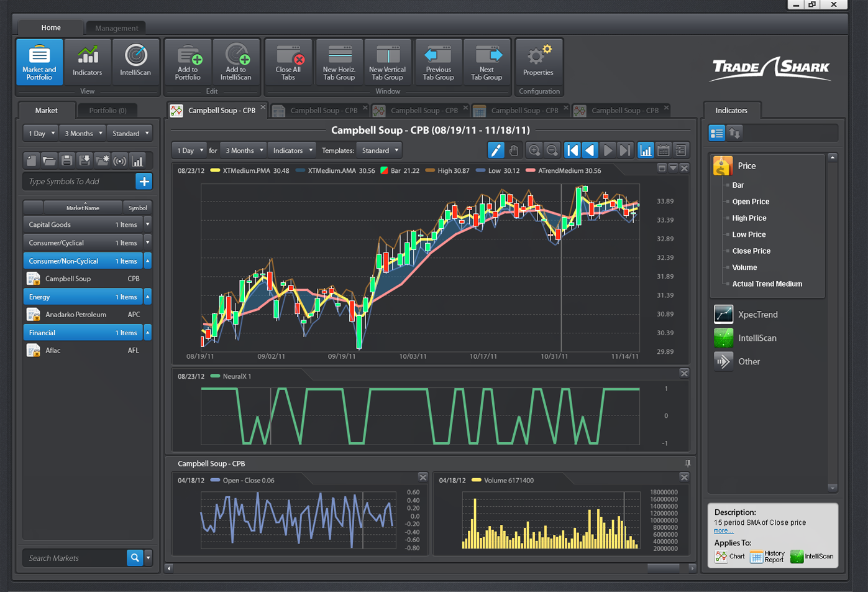Expand the Capital Goods group
Viewport: 868px width, 592px height.
tap(148, 224)
